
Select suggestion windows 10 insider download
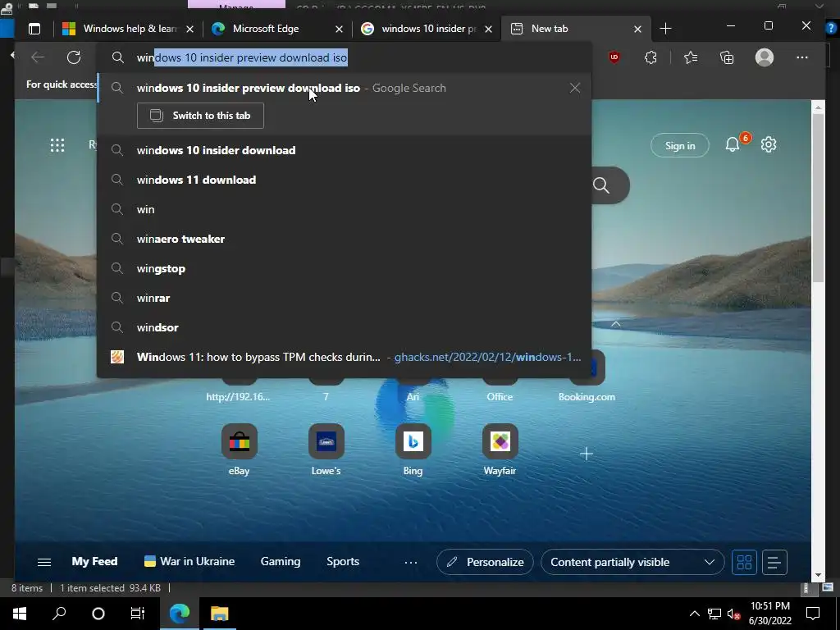click(344, 151)
